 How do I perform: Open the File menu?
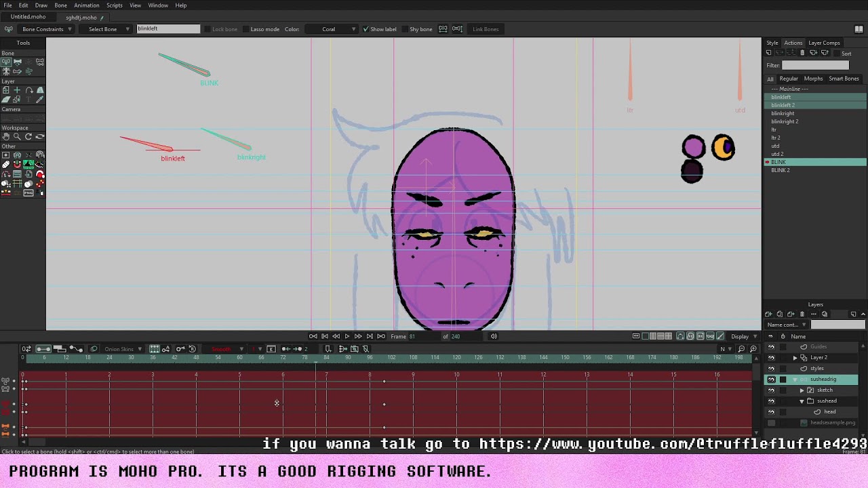[x=7, y=5]
